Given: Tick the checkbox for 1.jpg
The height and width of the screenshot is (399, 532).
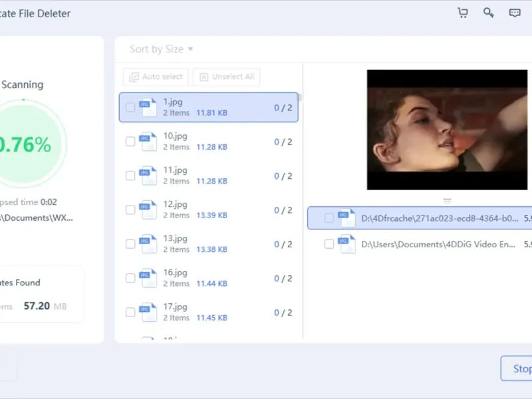Looking at the screenshot, I should click(x=130, y=108).
